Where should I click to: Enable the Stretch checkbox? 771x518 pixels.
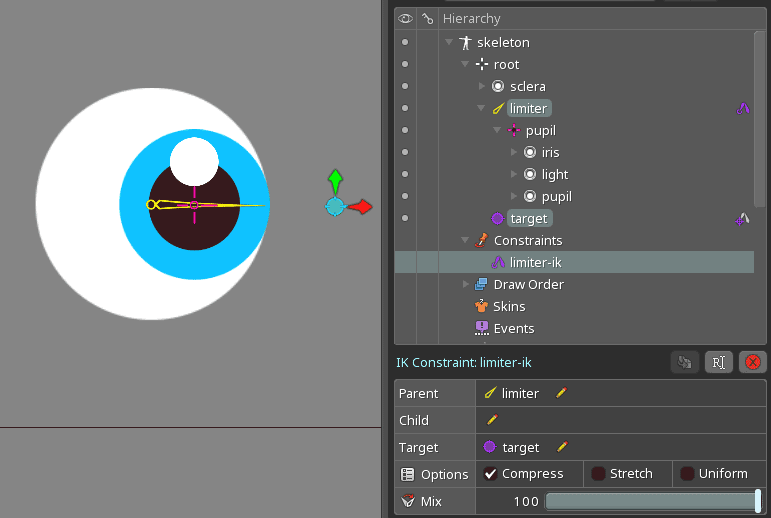(598, 474)
